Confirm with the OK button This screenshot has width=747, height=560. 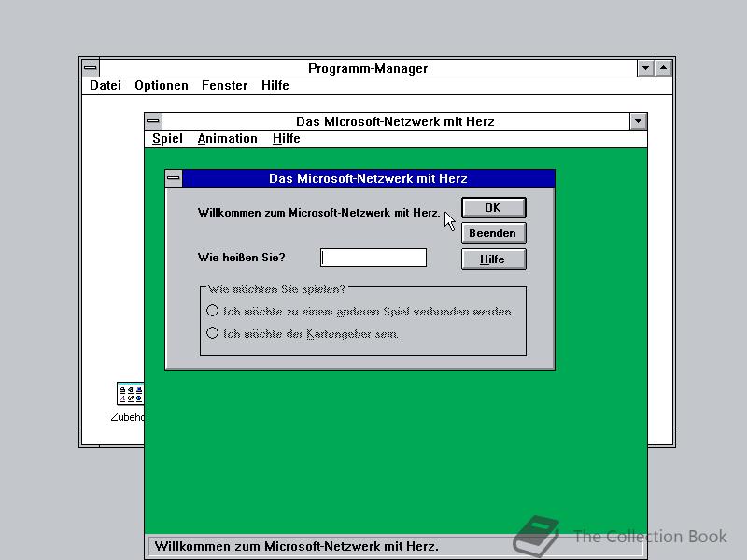pos(494,207)
